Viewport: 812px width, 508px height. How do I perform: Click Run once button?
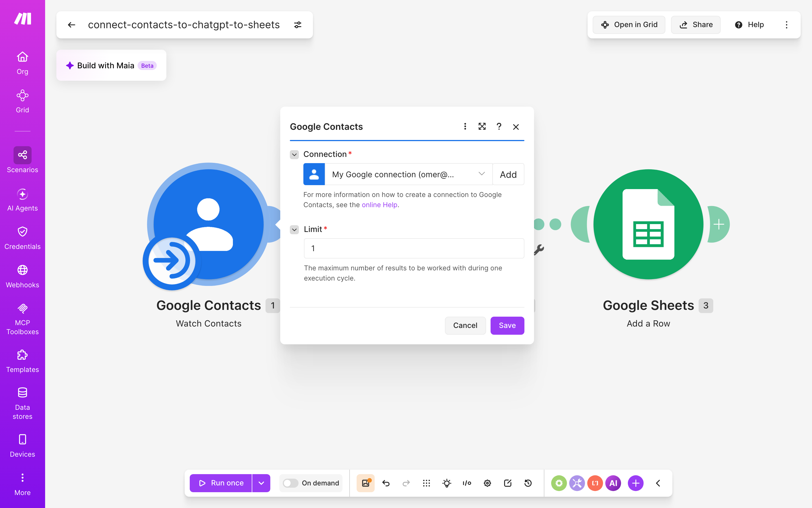point(221,483)
